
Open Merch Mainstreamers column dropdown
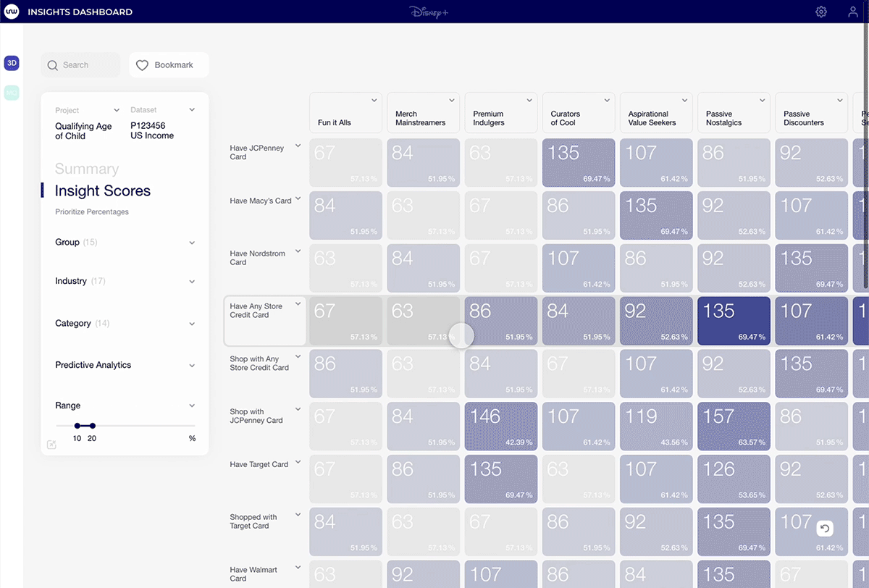(x=452, y=101)
